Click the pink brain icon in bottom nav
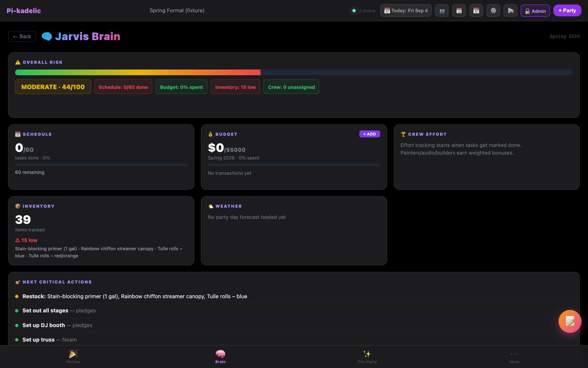 220,354
